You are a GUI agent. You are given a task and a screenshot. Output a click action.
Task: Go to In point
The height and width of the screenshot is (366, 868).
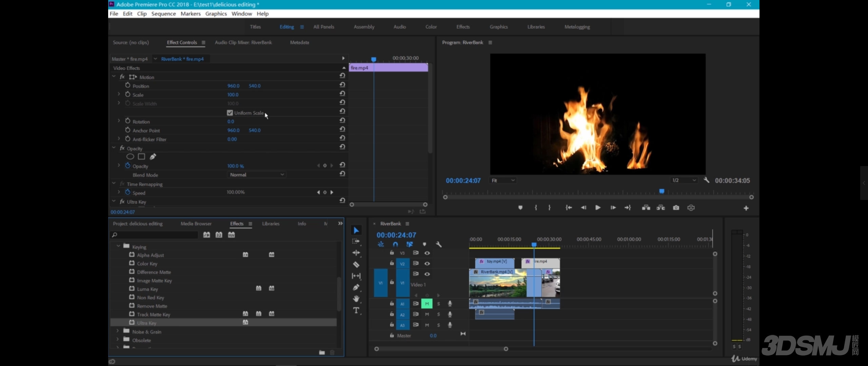click(x=569, y=208)
